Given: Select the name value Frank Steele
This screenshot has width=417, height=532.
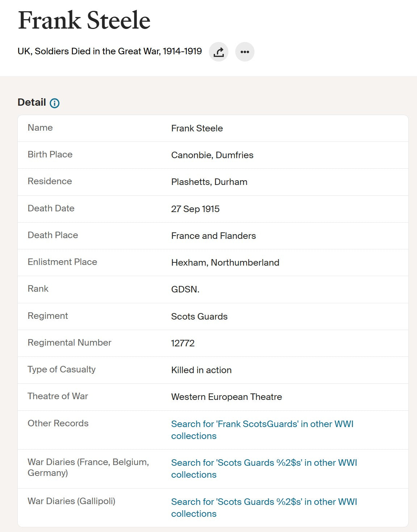Looking at the screenshot, I should pos(197,128).
